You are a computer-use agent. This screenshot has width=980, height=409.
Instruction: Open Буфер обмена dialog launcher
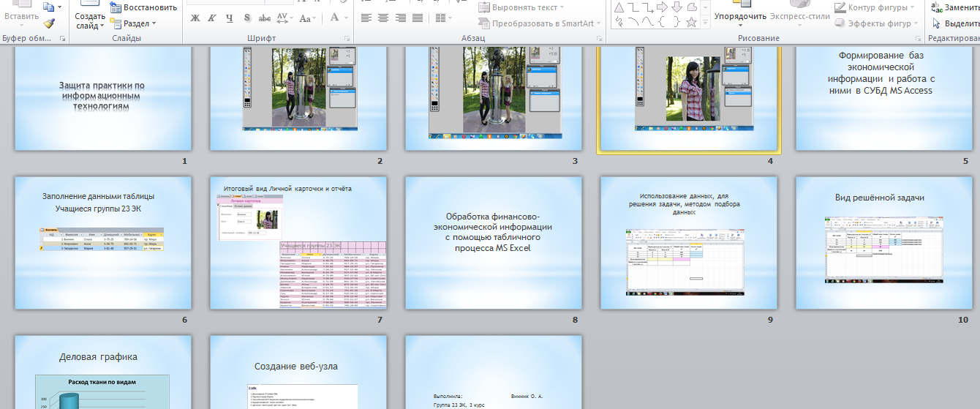(61, 38)
